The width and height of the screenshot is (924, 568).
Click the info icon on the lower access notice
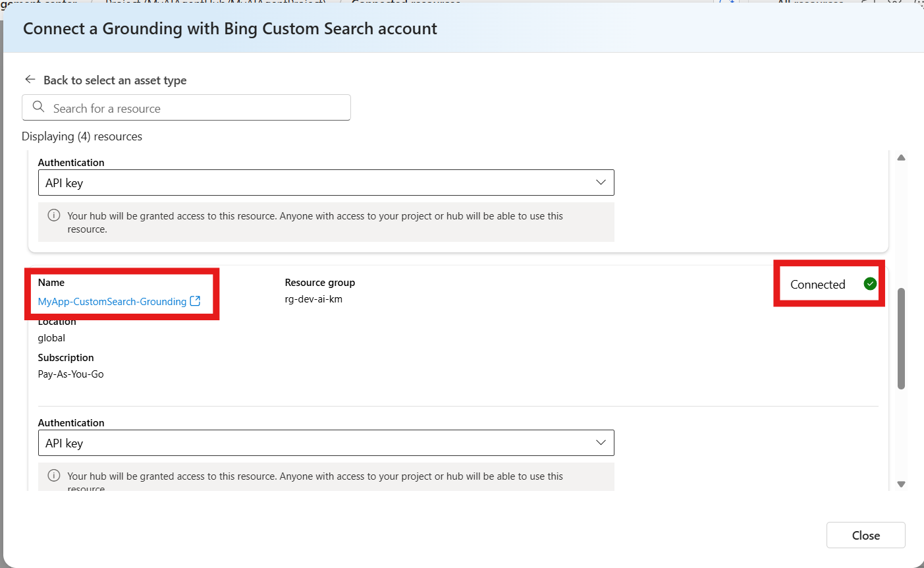point(53,475)
